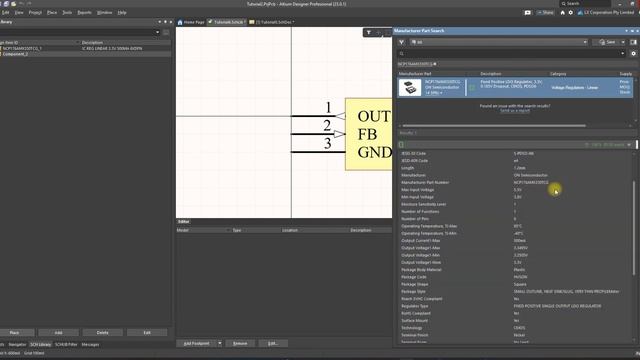Open the Project menu
The height and width of the screenshot is (360, 640).
coord(35,13)
